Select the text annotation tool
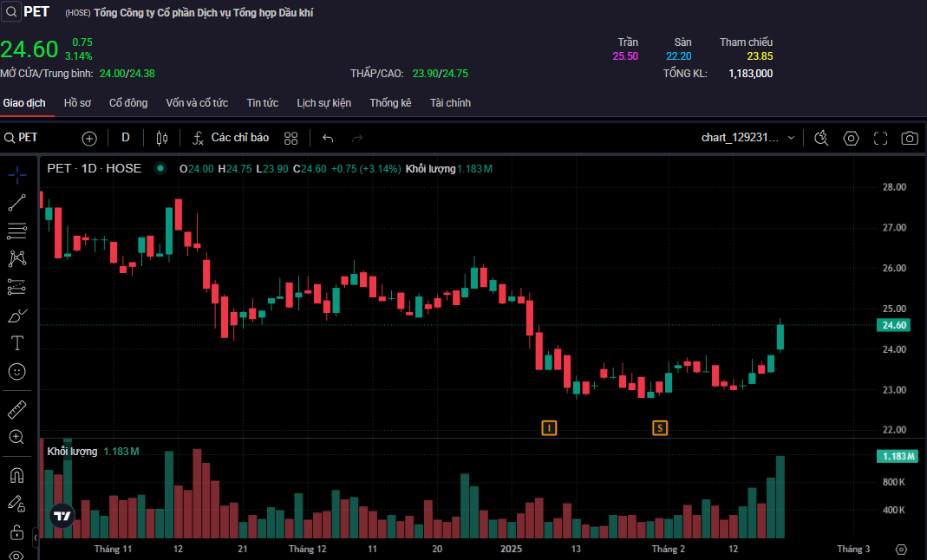 pyautogui.click(x=16, y=343)
